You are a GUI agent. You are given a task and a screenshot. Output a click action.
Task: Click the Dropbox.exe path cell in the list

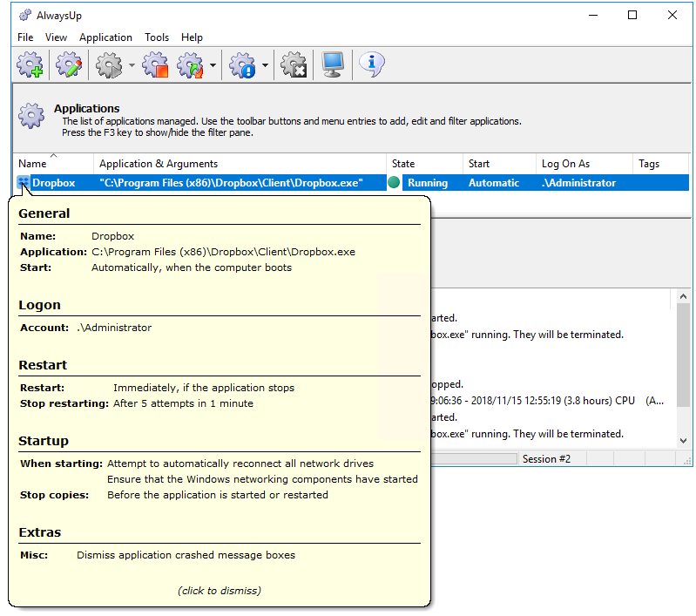click(x=231, y=183)
